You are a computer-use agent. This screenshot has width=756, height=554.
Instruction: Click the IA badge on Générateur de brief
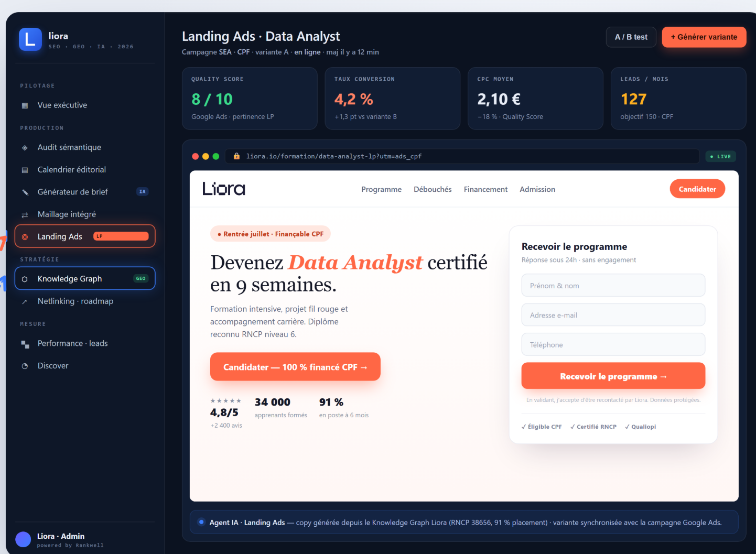142,192
